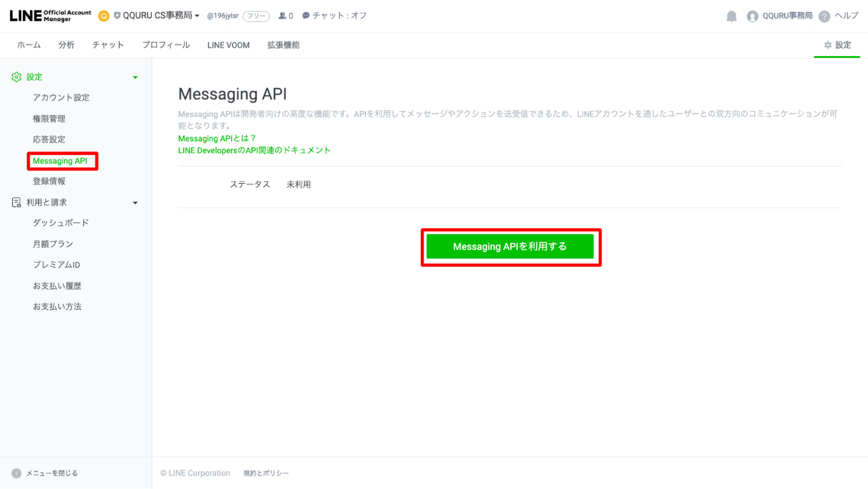Click the friends count icon
Image resolution: width=868 pixels, height=489 pixels.
[282, 16]
